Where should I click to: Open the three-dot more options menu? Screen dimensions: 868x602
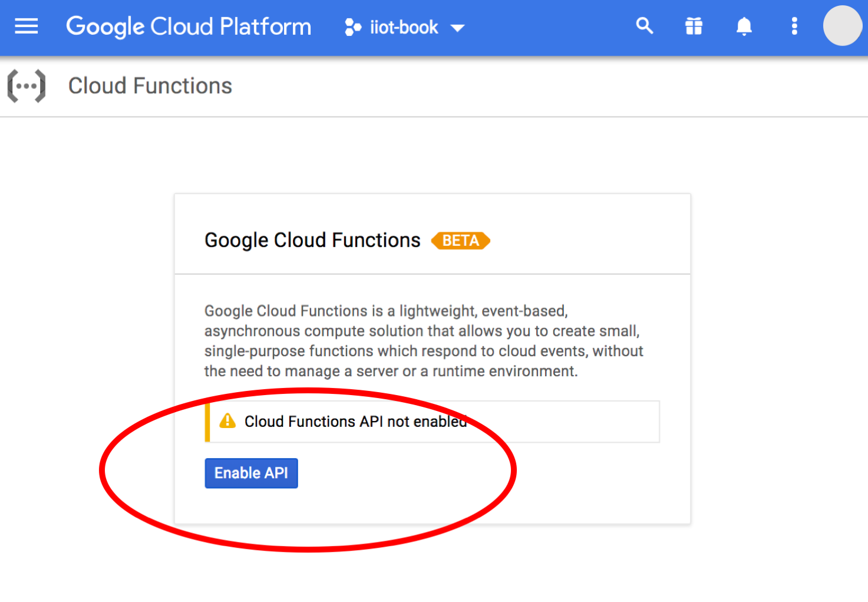click(x=794, y=27)
